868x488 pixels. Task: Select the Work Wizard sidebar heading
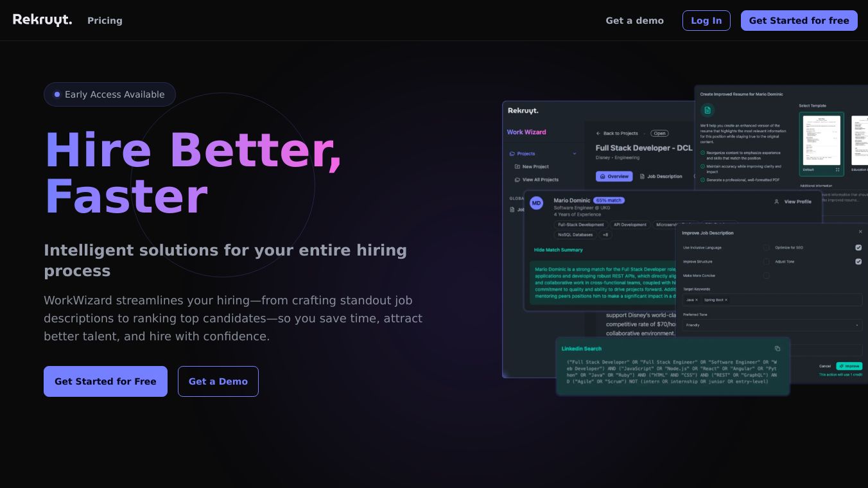(x=526, y=132)
